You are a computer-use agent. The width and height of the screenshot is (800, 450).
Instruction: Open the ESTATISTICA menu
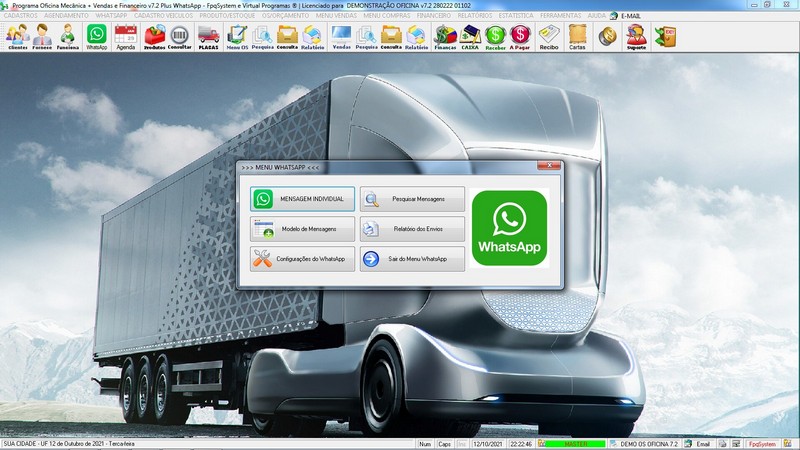tap(516, 16)
